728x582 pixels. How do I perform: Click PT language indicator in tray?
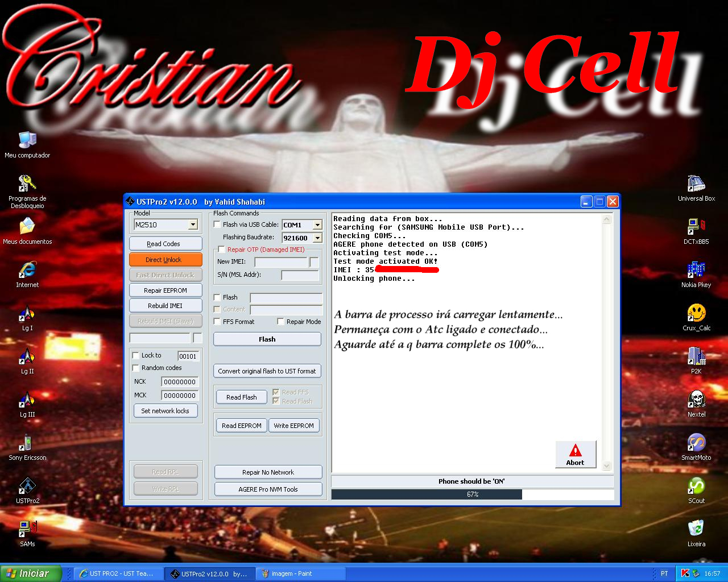tap(664, 573)
